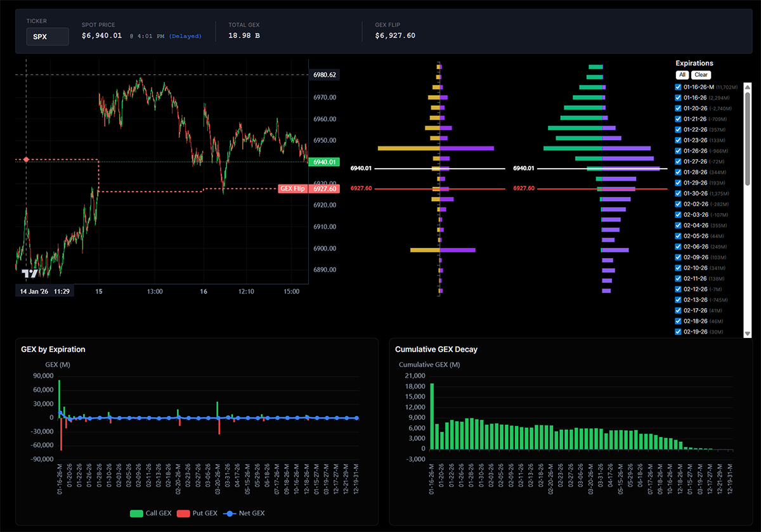Click the 6900.00 label on price axis
Image resolution: width=761 pixels, height=532 pixels.
(325, 249)
